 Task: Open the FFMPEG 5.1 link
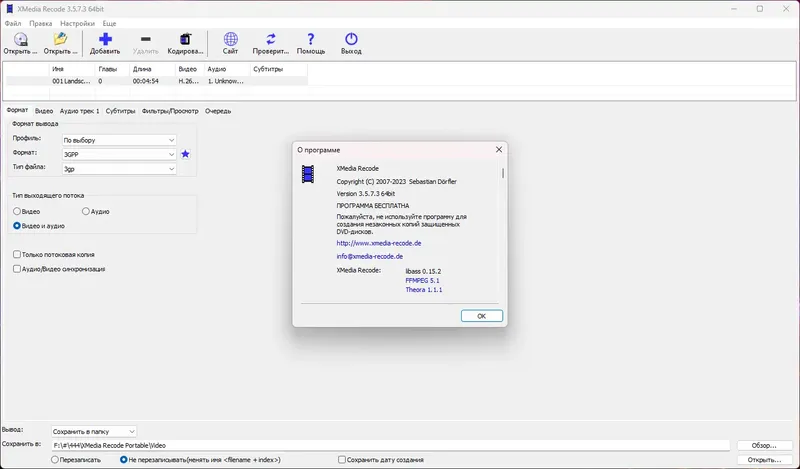click(x=422, y=281)
